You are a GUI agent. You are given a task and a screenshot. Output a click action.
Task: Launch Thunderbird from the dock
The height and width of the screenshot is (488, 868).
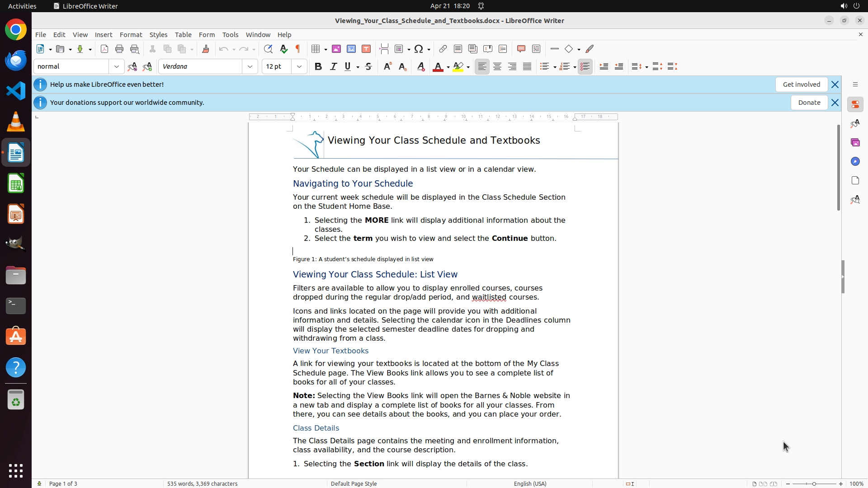pos(16,60)
